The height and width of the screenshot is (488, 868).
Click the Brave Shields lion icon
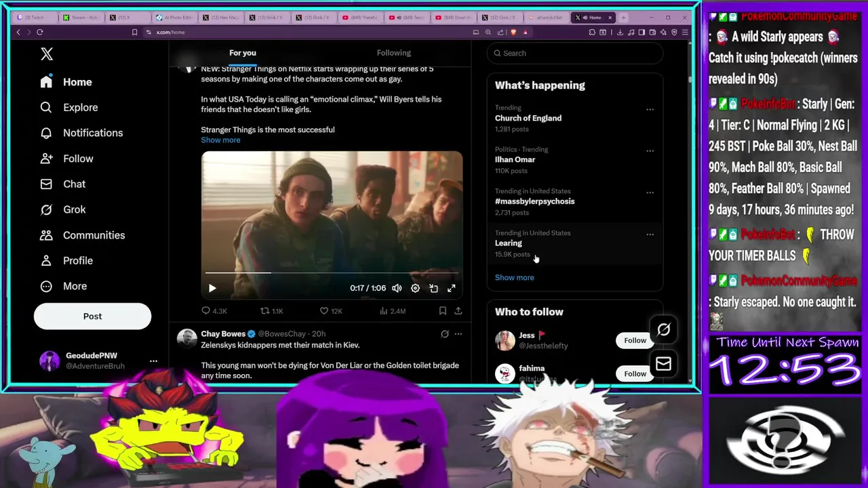[513, 32]
